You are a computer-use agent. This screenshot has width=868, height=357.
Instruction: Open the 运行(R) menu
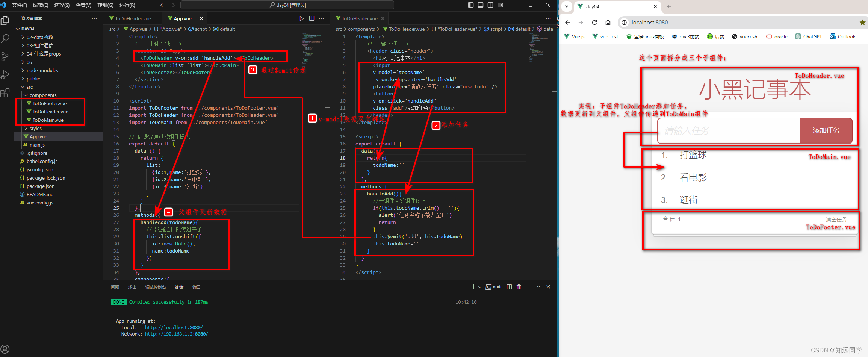click(x=127, y=5)
